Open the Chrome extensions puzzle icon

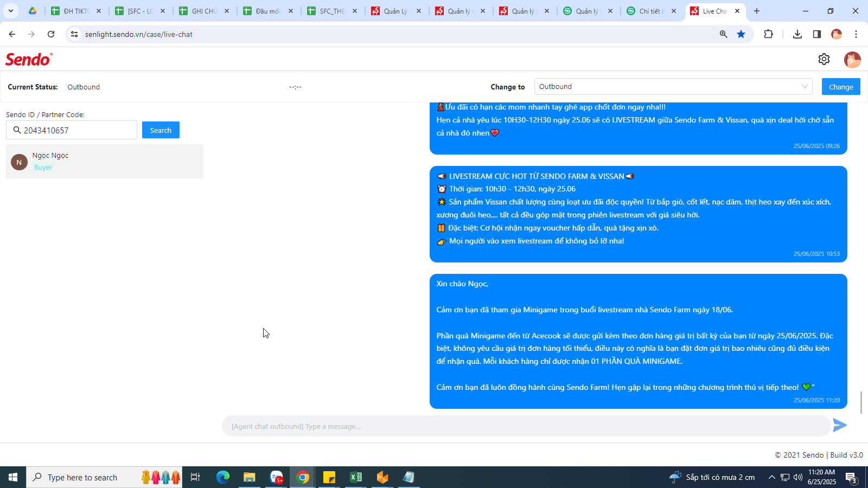click(768, 34)
